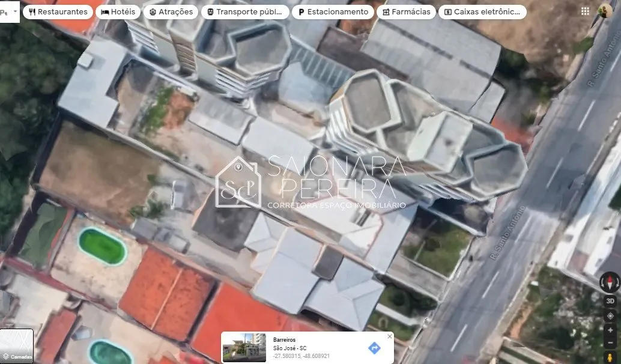Viewport: 621px width, 364px height.
Task: Click the coordinates -27.580315, -48.608921
Action: (x=301, y=356)
